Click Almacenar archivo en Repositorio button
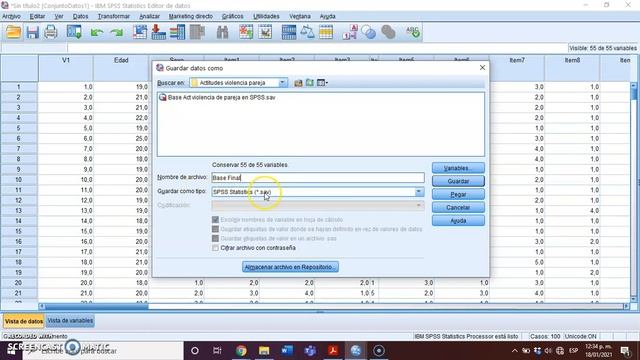640x360 pixels. pos(290,267)
